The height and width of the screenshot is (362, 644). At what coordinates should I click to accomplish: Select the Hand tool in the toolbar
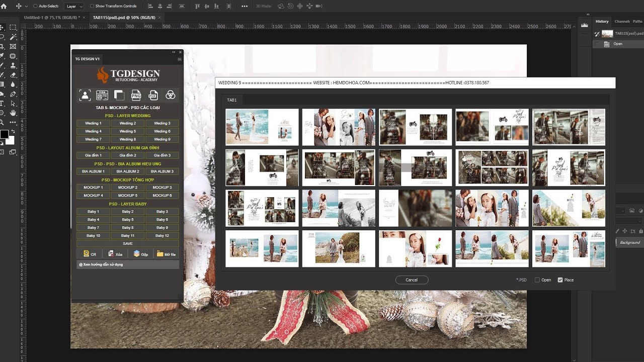pyautogui.click(x=13, y=113)
